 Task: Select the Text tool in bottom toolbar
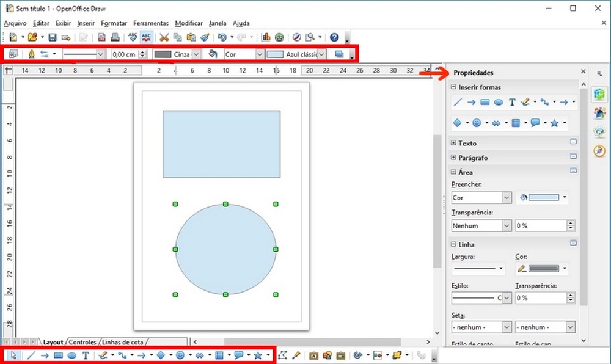pyautogui.click(x=86, y=355)
